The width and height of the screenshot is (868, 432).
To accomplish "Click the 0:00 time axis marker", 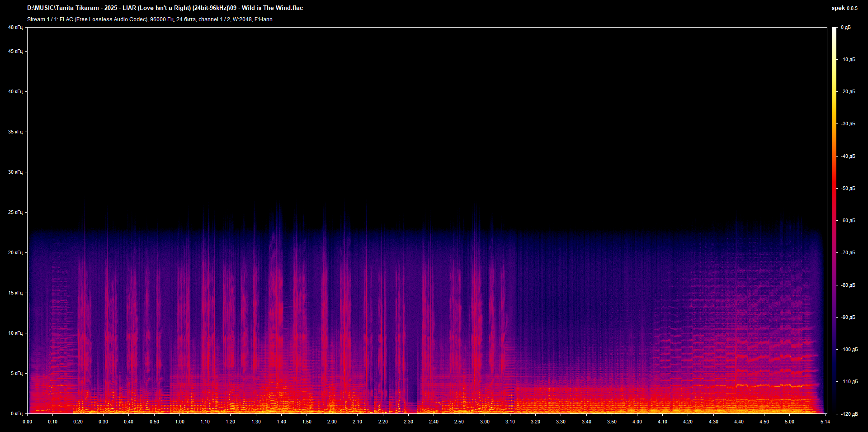I will 27,422.
